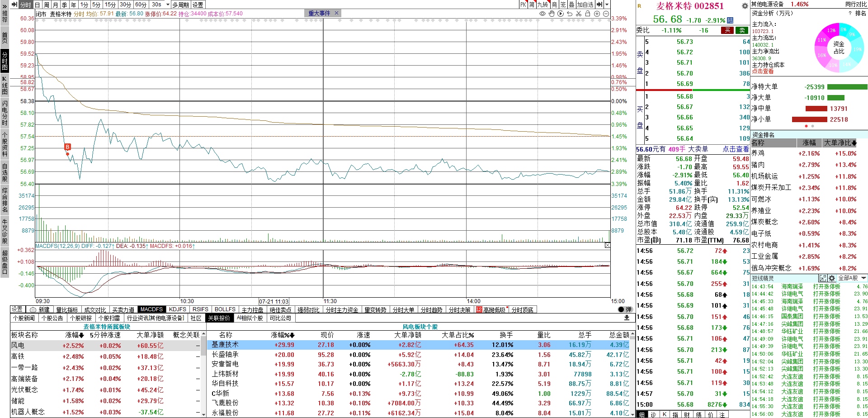Click the popout window icon in 短线精灵
Screen dimensions: 868x418
[823, 278]
